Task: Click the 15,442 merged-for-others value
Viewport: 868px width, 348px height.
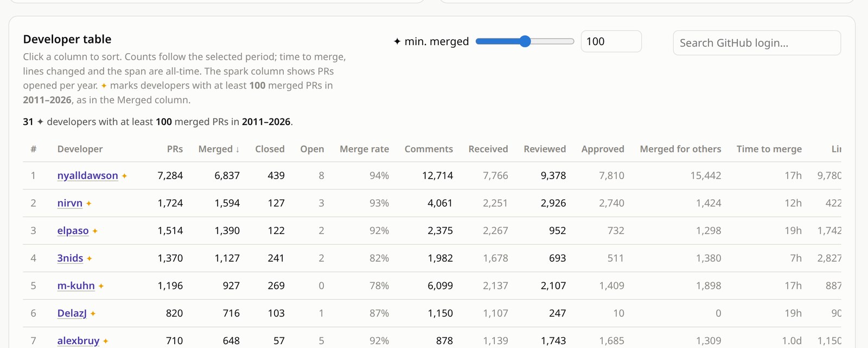Action: pyautogui.click(x=705, y=175)
